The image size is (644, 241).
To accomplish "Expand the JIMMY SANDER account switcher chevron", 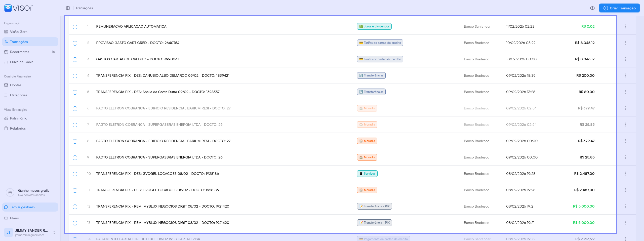I will click(54, 232).
